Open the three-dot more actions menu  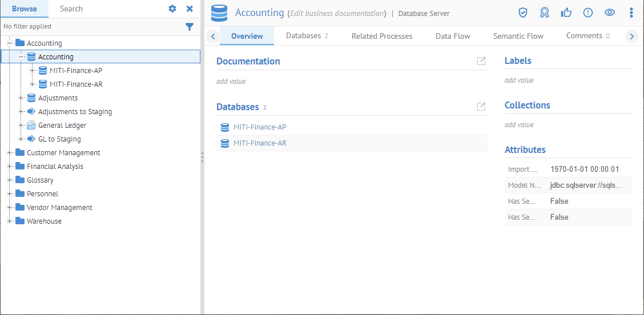point(631,13)
